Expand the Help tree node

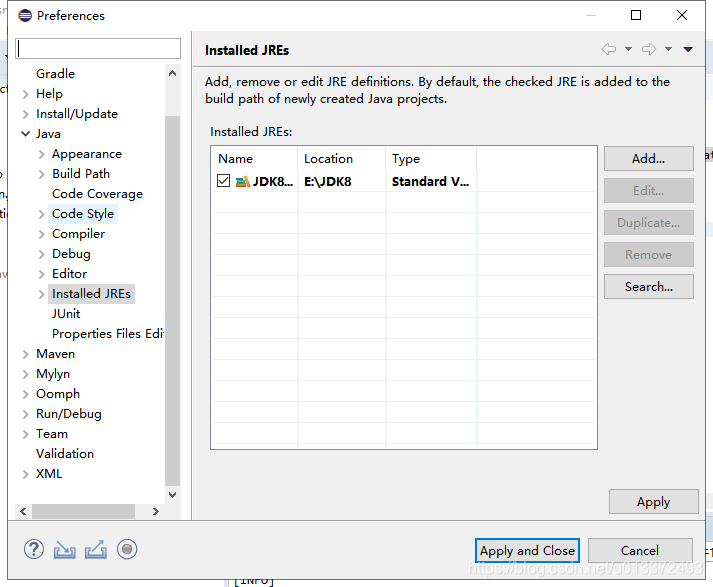click(25, 94)
